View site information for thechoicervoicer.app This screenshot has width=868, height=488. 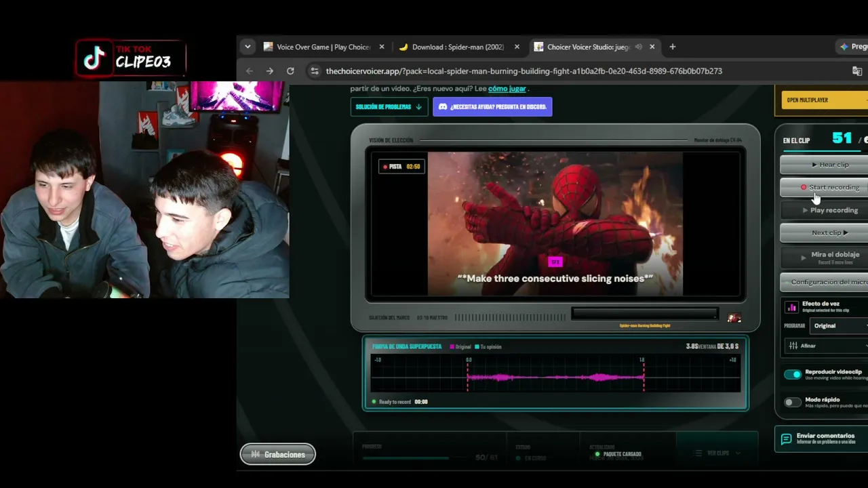coord(313,71)
